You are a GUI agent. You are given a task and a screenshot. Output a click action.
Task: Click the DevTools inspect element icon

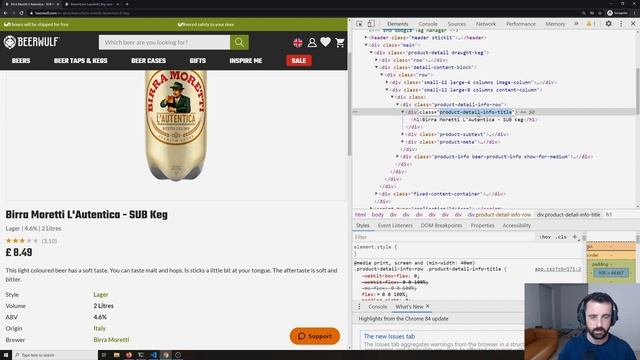click(359, 24)
